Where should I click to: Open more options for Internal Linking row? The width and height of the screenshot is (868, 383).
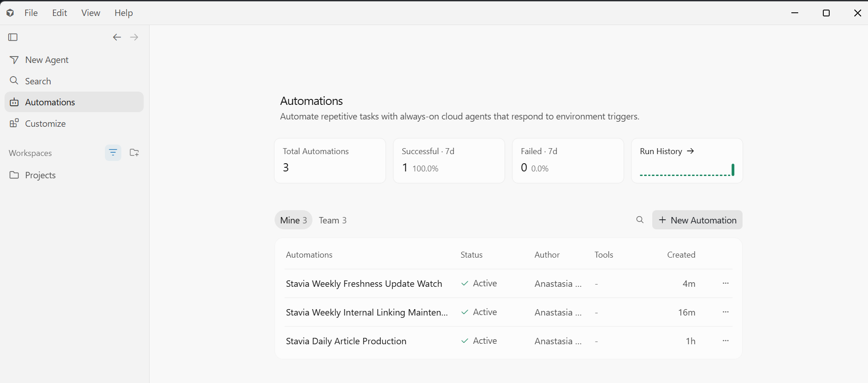pyautogui.click(x=726, y=312)
